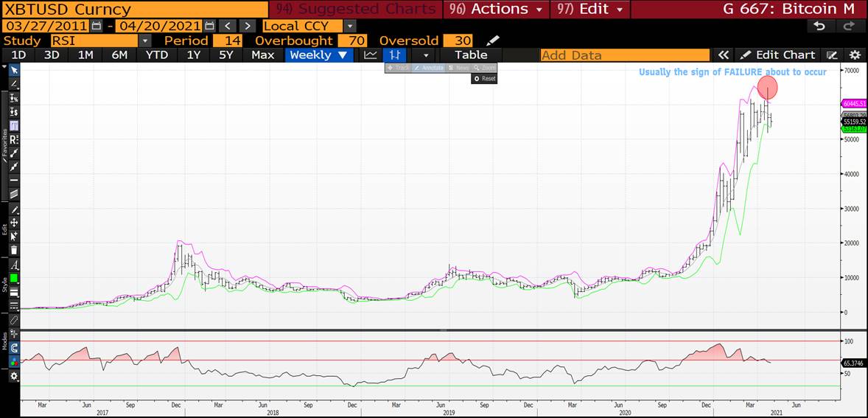
Task: Open the gear settings in left toolbar
Action: [15, 376]
